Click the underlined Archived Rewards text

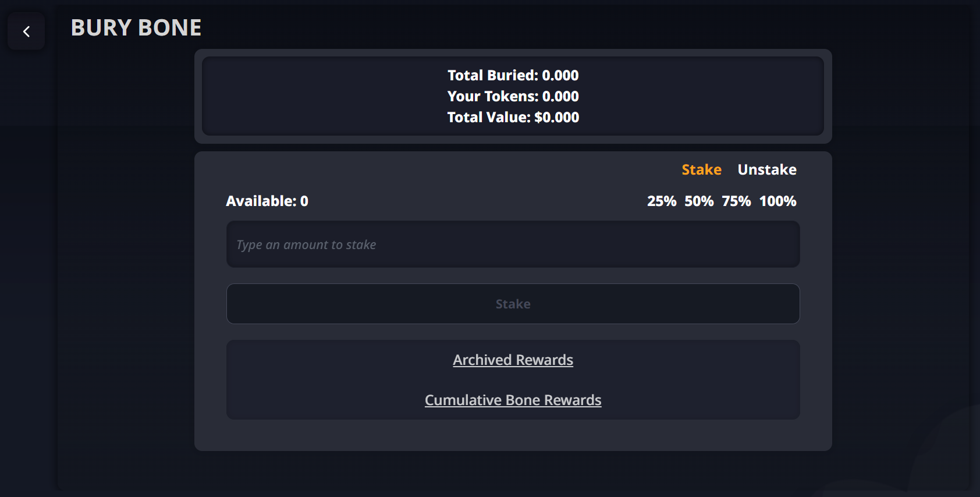click(513, 360)
